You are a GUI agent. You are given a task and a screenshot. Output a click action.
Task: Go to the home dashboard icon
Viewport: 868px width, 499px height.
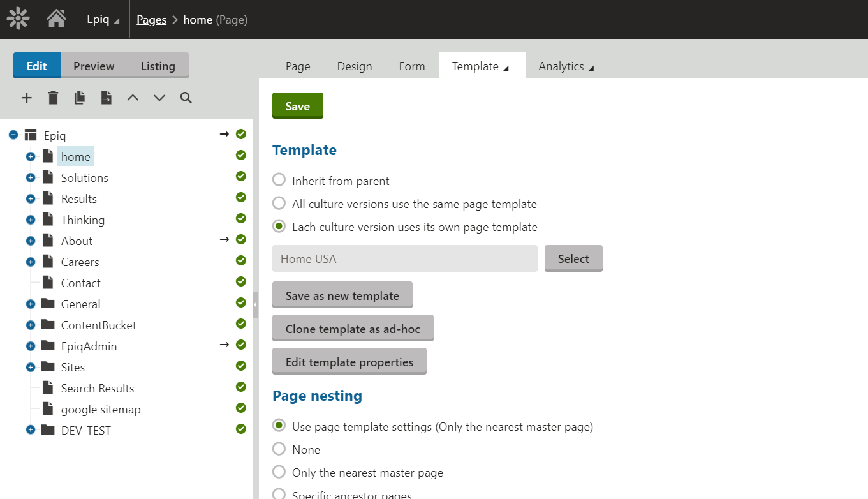[x=56, y=19]
